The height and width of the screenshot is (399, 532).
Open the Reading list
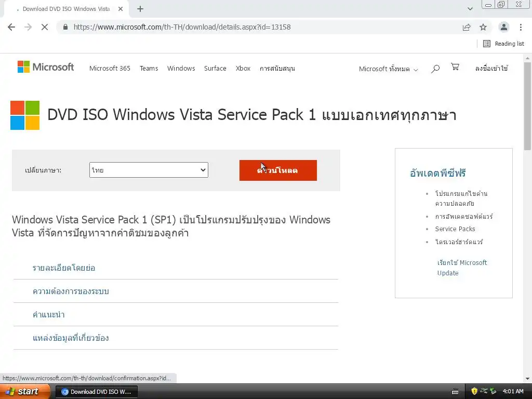[x=503, y=44]
